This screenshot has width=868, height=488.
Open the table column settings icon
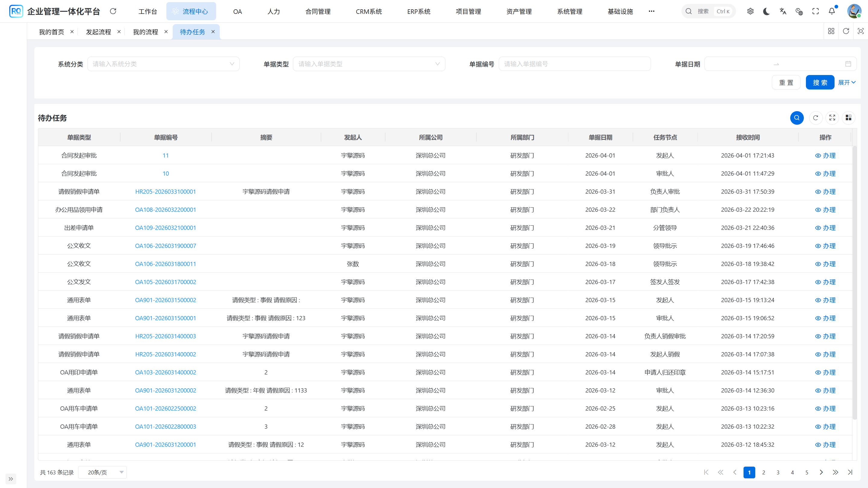click(848, 118)
